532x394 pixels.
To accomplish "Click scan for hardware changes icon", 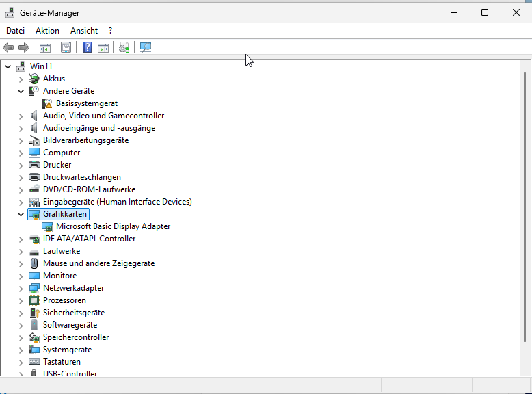I will pyautogui.click(x=146, y=47).
